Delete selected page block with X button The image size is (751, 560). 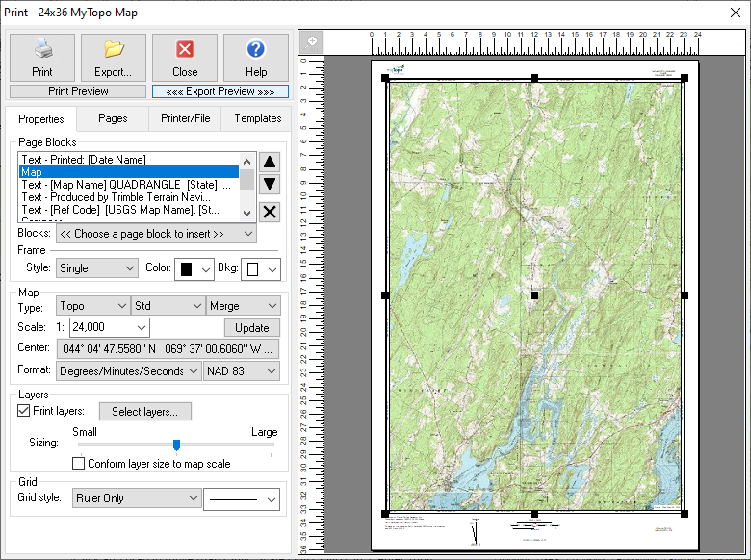[271, 213]
